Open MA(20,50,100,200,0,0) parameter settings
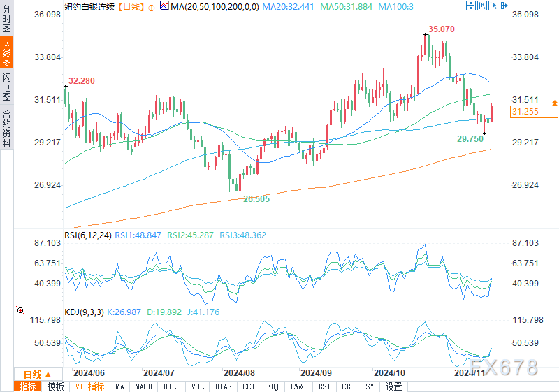 [212, 6]
